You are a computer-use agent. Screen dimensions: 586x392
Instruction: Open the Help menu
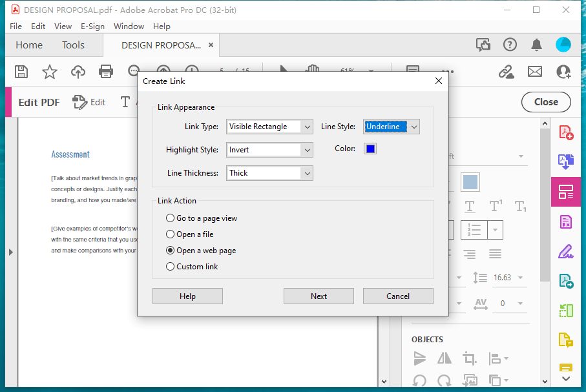tap(162, 26)
